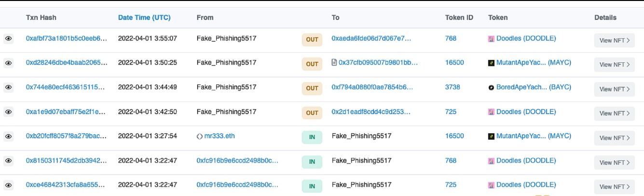Click the ENS icon beside mr333.eth
The width and height of the screenshot is (644, 196).
(200, 136)
